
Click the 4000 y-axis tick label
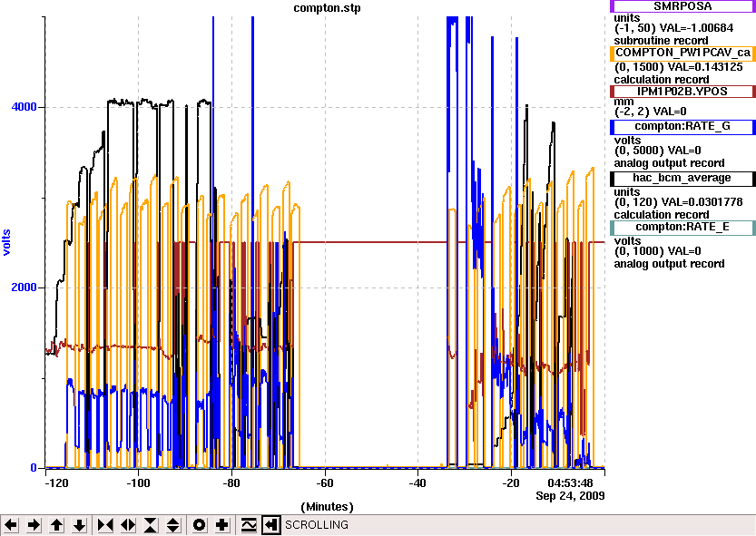[25, 106]
